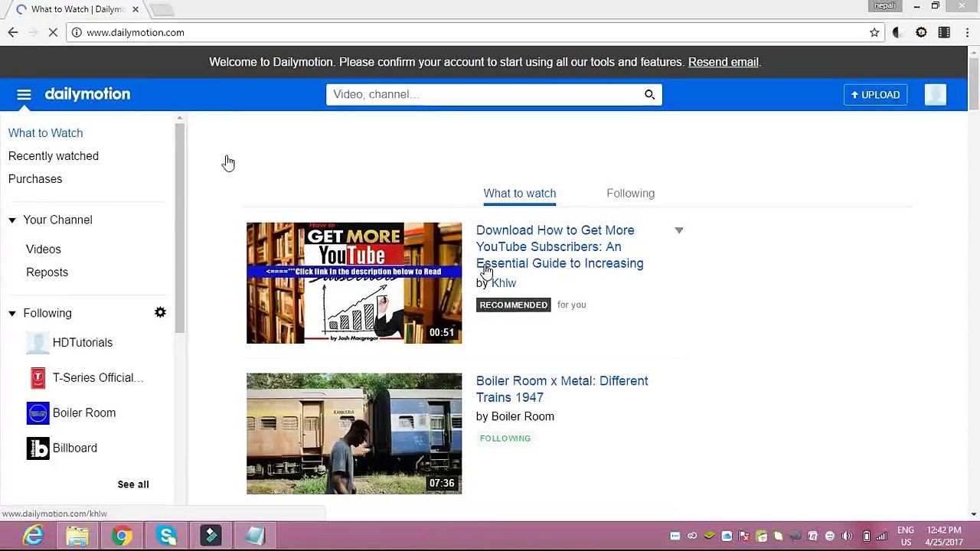Click the Boiler Room author link under the trains video
This screenshot has width=980, height=551.
(523, 416)
